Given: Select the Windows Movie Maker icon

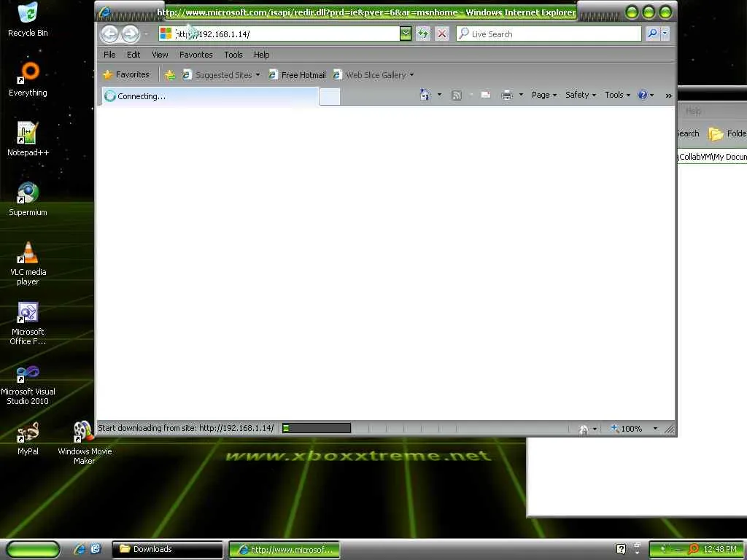Looking at the screenshot, I should [85, 443].
